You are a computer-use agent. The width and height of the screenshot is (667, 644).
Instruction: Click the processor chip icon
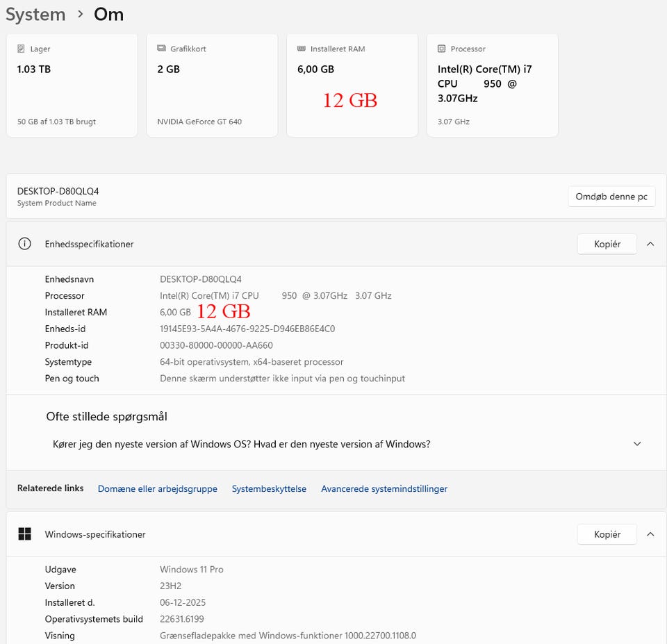tap(442, 49)
